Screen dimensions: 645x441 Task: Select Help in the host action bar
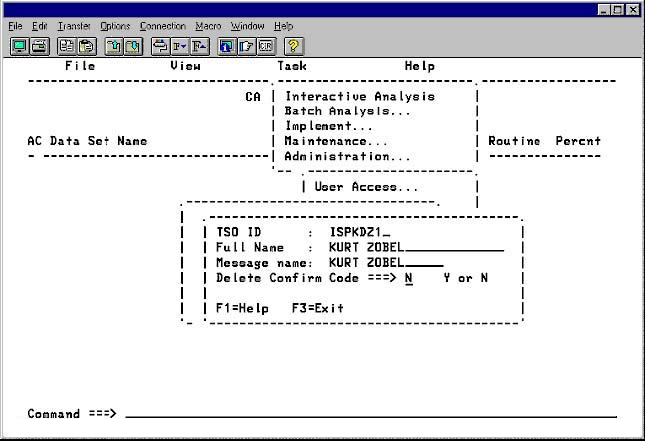[x=420, y=66]
